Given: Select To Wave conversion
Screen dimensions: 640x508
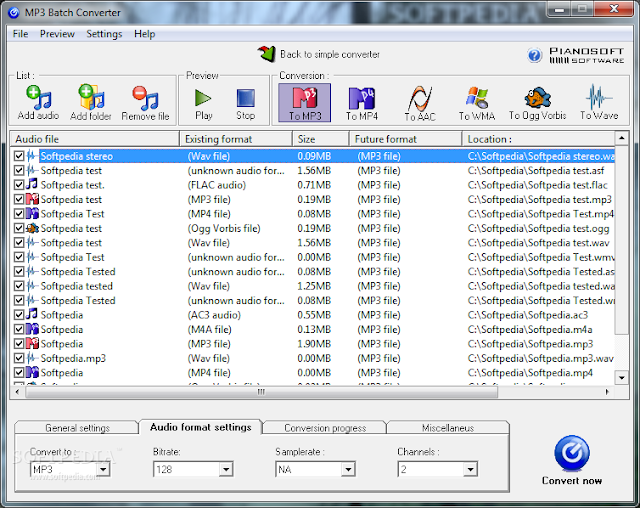Looking at the screenshot, I should [x=599, y=103].
